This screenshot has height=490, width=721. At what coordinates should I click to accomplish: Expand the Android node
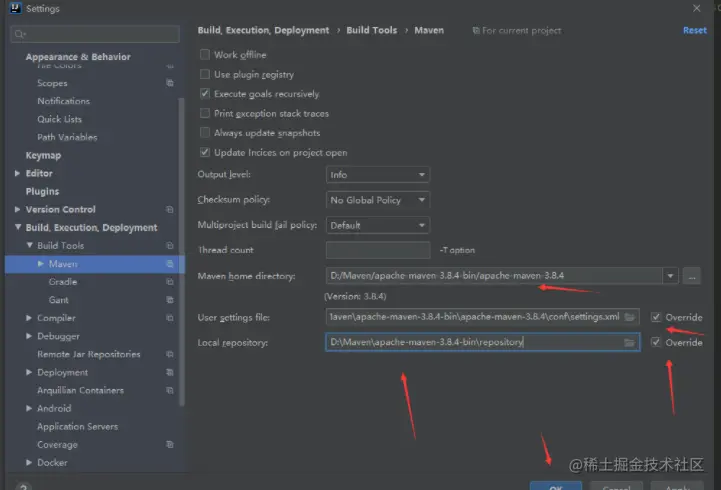click(x=29, y=408)
